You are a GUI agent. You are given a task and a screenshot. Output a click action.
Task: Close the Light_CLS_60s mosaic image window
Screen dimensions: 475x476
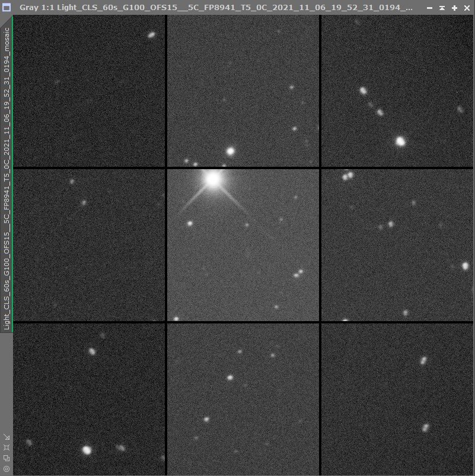pyautogui.click(x=467, y=8)
